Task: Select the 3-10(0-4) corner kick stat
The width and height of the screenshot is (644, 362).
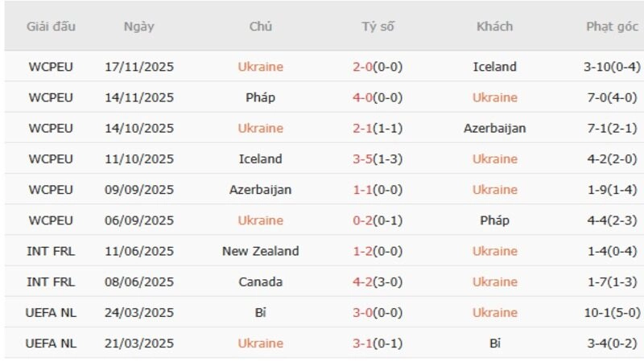Action: point(611,67)
